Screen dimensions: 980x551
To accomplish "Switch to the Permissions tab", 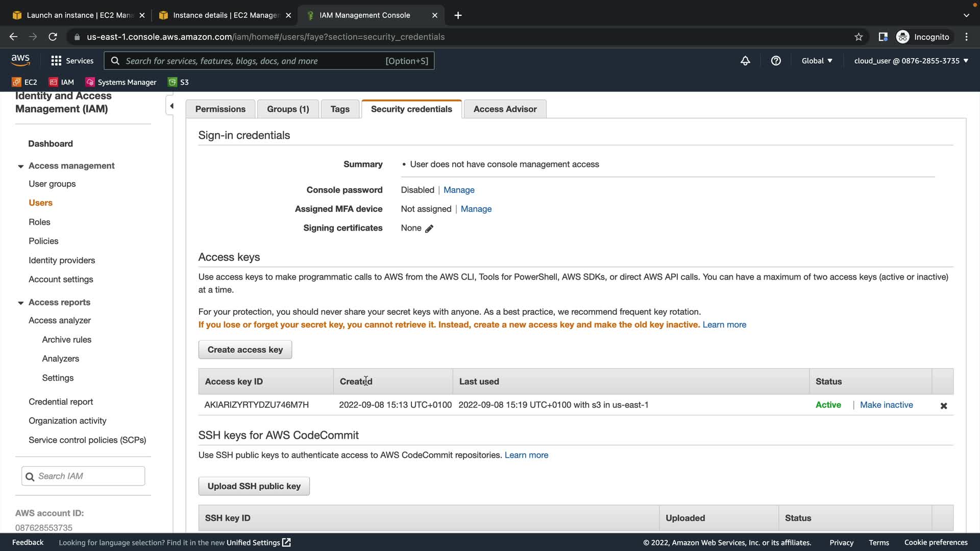I will [220, 109].
